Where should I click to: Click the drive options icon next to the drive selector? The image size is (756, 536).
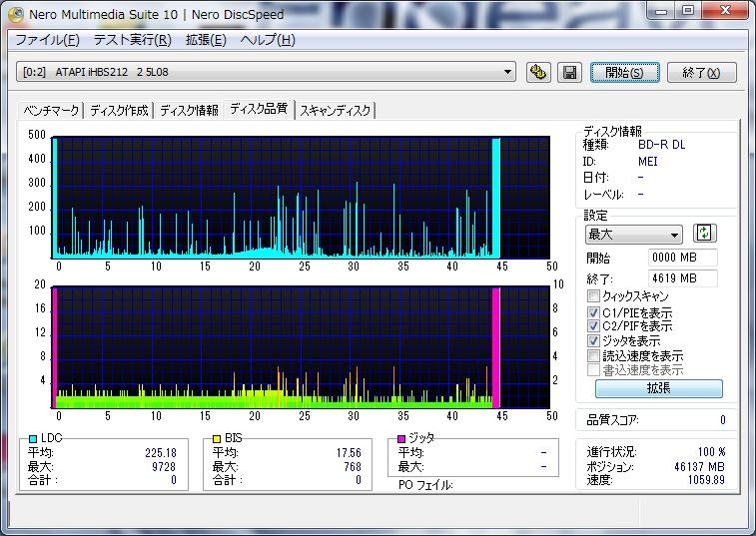538,72
